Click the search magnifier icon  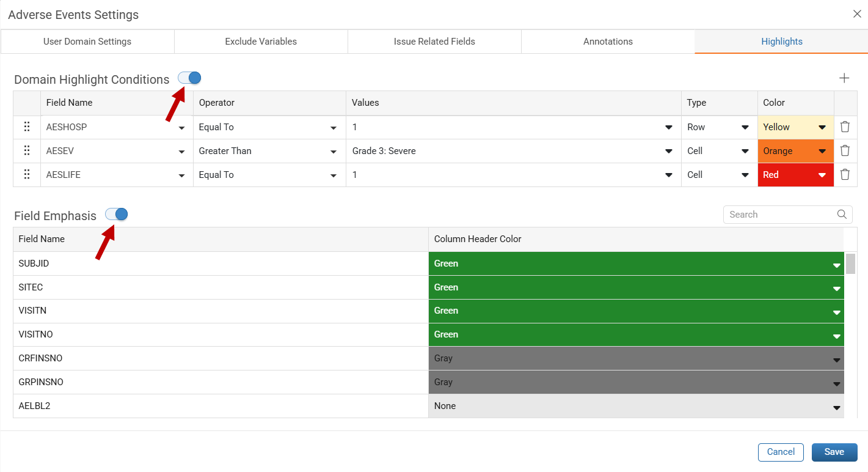coord(842,215)
